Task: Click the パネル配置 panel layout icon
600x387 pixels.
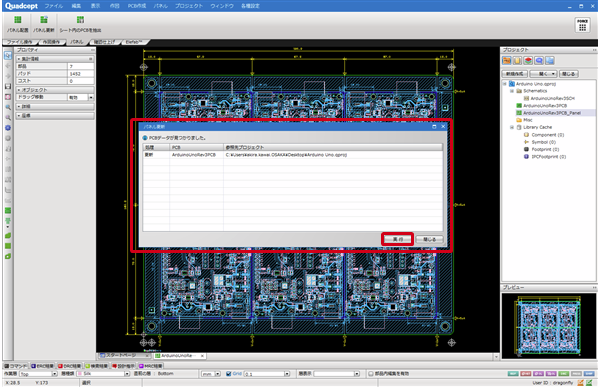Action: pos(18,20)
